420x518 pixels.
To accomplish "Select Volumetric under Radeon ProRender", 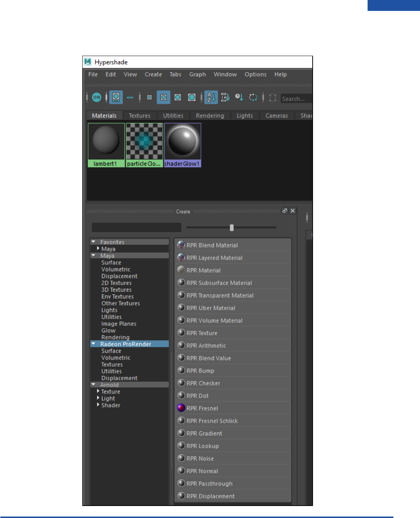I will click(116, 357).
